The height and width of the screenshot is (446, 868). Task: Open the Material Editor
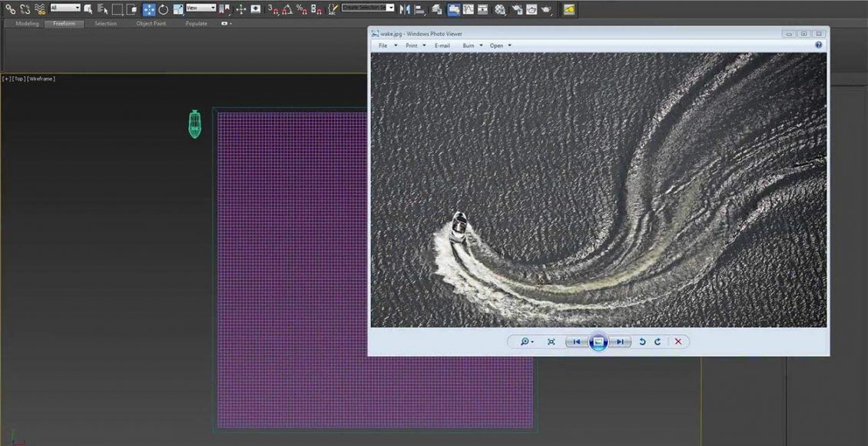(x=500, y=9)
